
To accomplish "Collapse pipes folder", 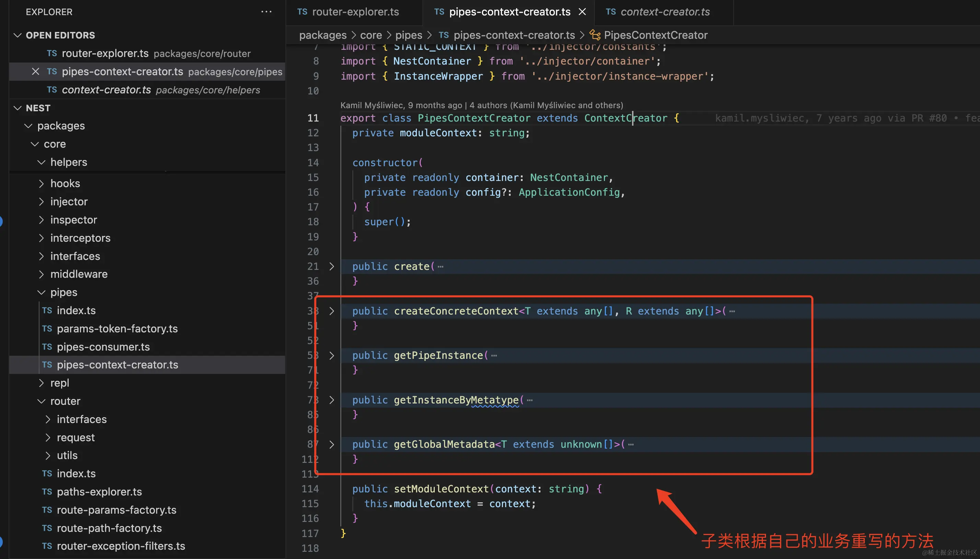I will [x=41, y=292].
